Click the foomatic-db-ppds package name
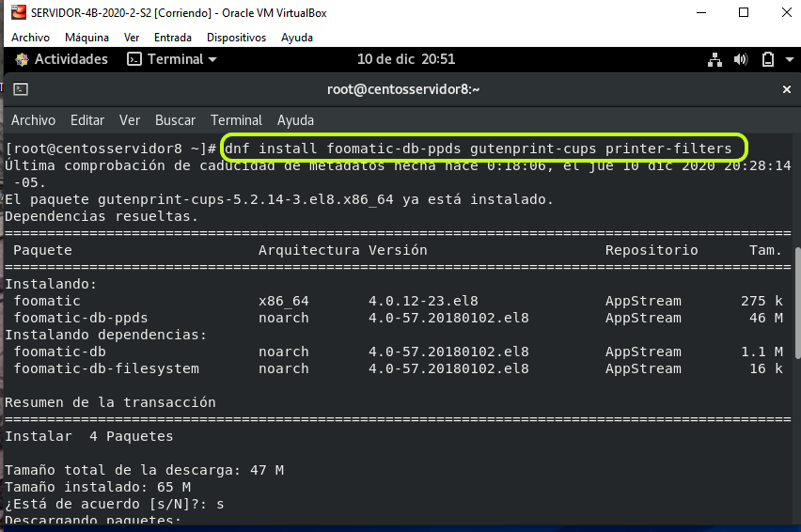Screen dimensions: 801x532 [81, 318]
